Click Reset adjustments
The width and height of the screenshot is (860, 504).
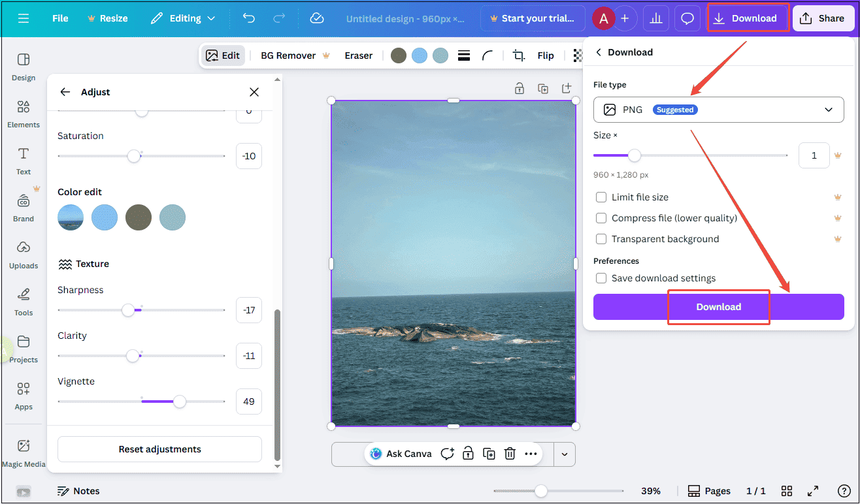pyautogui.click(x=159, y=449)
